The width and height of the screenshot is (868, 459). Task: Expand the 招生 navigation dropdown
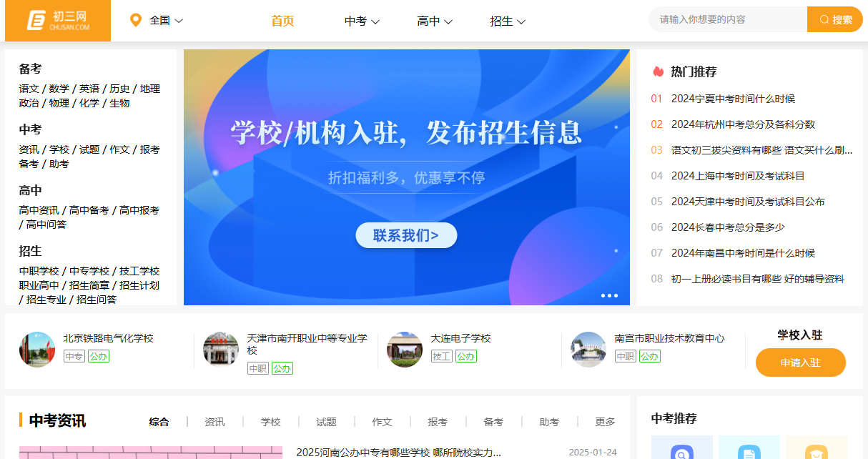point(508,22)
